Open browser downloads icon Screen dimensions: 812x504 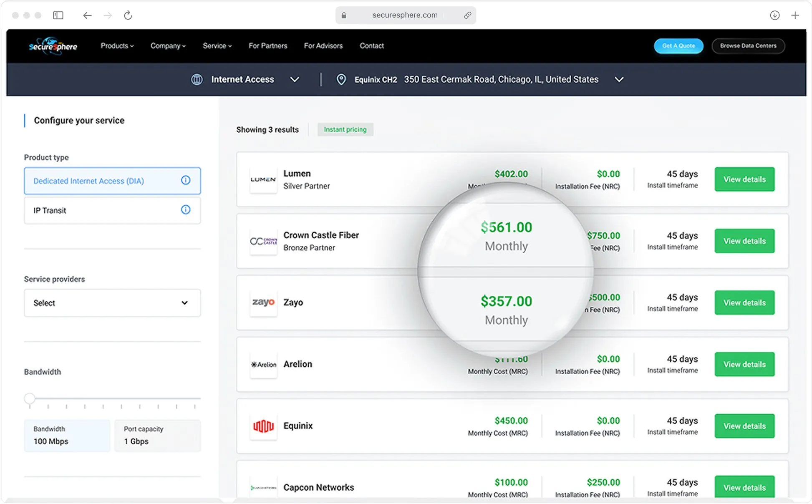tap(774, 15)
